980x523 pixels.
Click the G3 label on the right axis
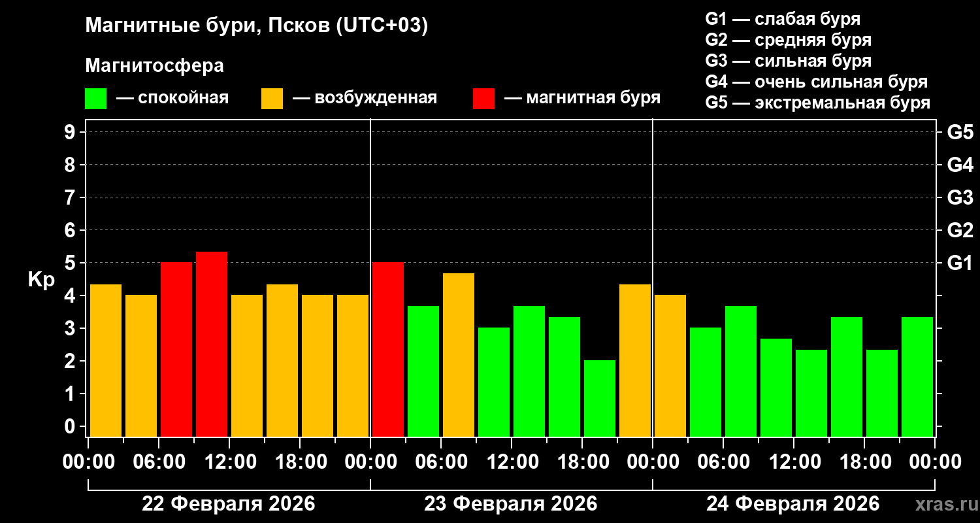(960, 197)
